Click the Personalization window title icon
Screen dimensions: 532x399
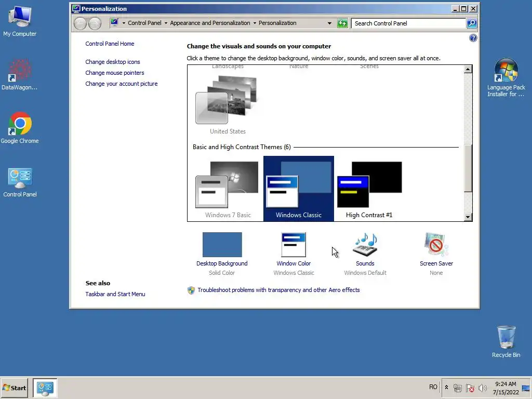click(x=76, y=9)
